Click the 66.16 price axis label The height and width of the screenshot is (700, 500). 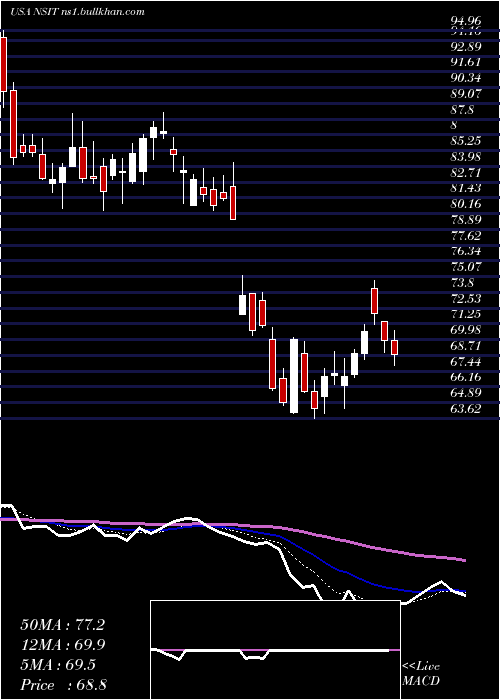coord(466,377)
